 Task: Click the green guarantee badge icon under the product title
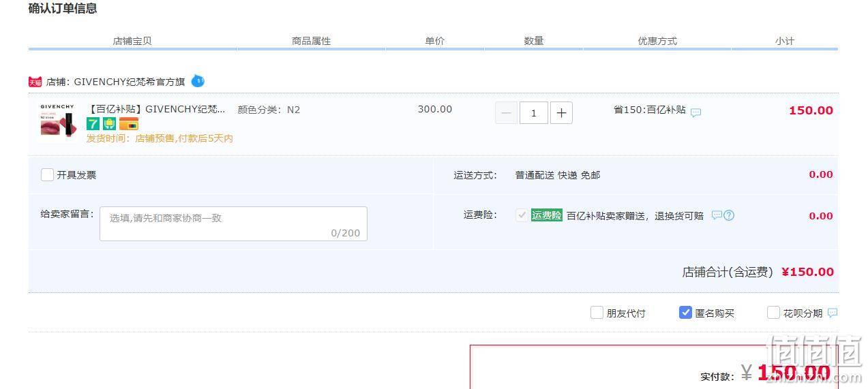coord(109,124)
